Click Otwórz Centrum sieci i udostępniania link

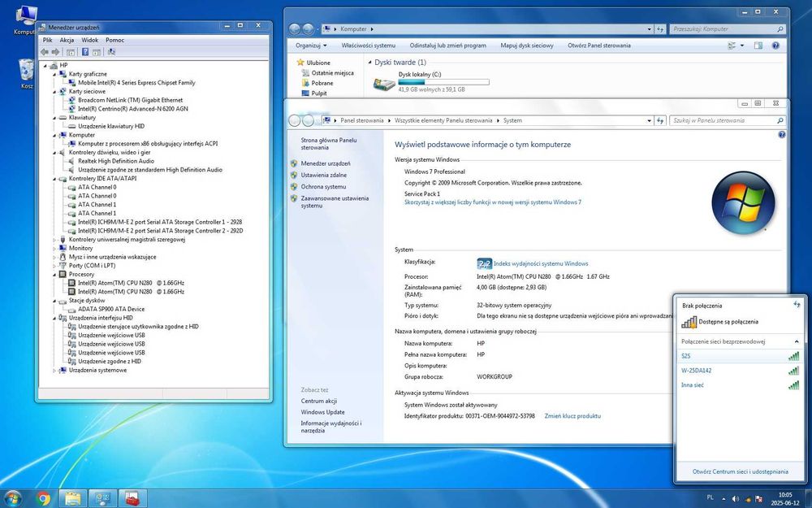pyautogui.click(x=740, y=471)
